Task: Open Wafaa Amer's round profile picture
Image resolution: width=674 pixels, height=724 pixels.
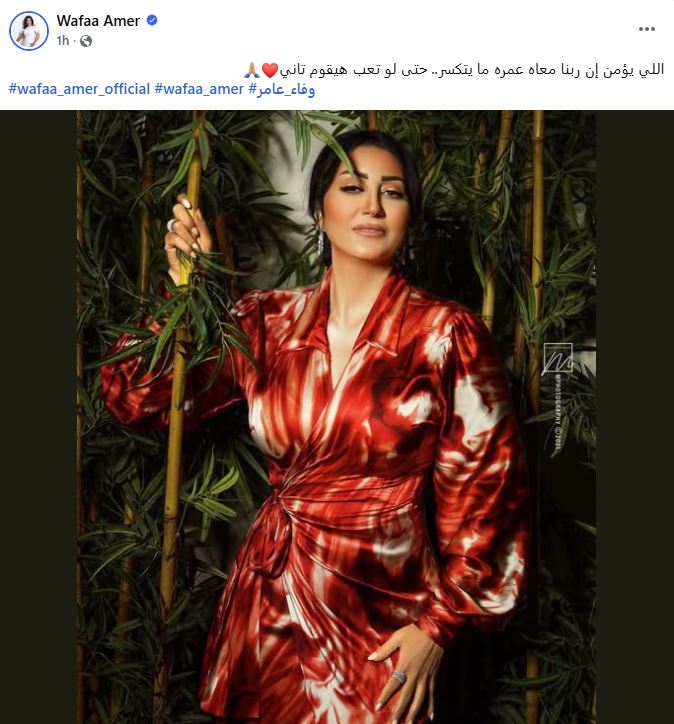Action: pos(29,31)
